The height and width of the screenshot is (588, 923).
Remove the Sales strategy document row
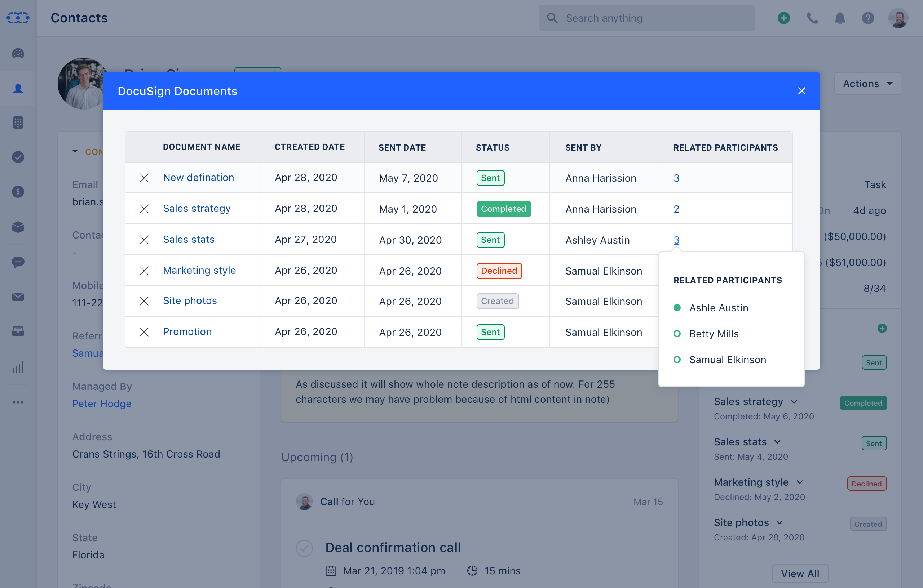tap(144, 209)
